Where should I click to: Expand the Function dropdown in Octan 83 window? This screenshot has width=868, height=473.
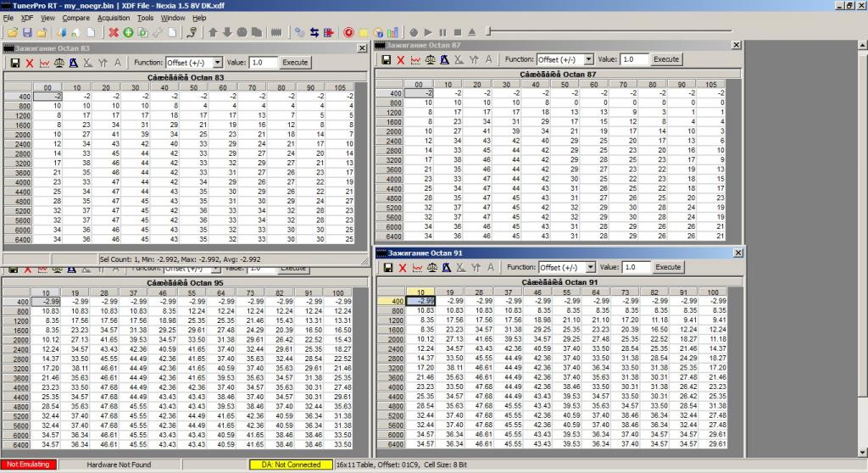pos(218,62)
